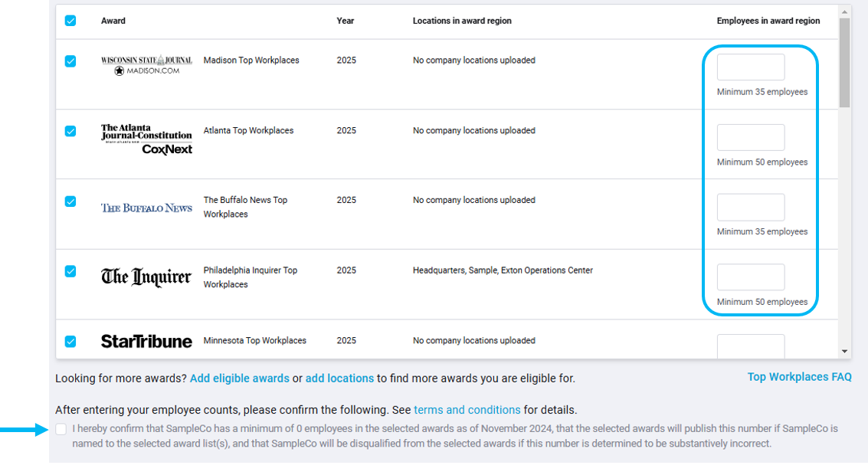Image resolution: width=868 pixels, height=475 pixels.
Task: Click The Inquirer newspaper logo
Action: tap(146, 277)
